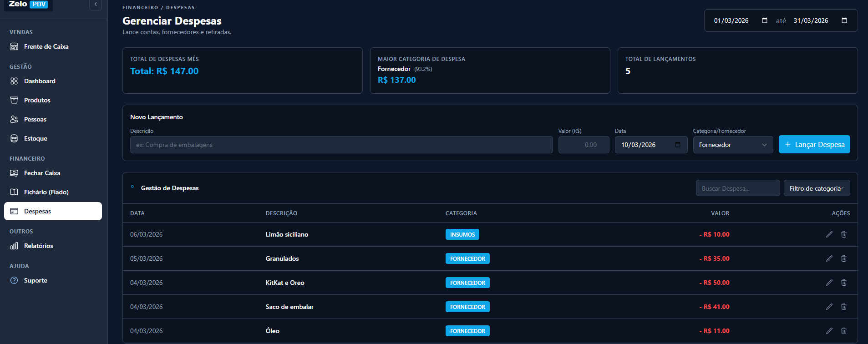Open calendar picker for end date 31/03/2026
Screen dimensions: 868x344
coord(844,20)
